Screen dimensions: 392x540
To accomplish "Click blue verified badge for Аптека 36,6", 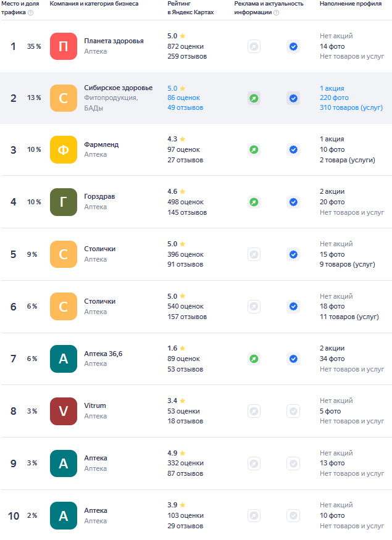I will (x=293, y=359).
